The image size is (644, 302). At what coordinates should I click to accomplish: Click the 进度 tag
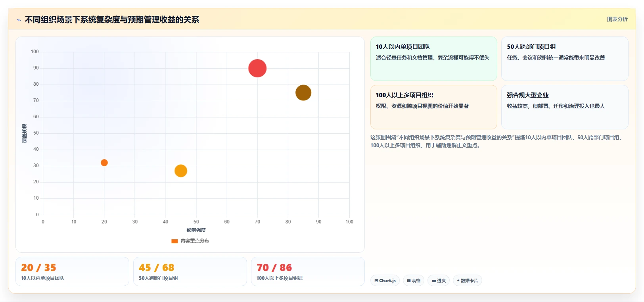tap(439, 281)
